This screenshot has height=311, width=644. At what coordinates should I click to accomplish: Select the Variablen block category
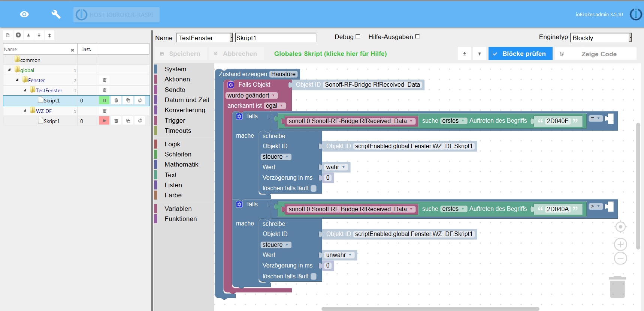click(x=178, y=209)
